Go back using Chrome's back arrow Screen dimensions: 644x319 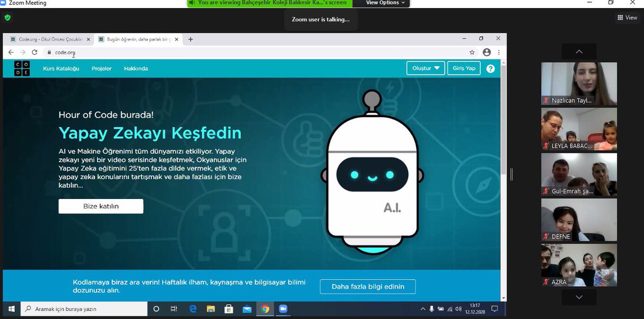tap(11, 53)
